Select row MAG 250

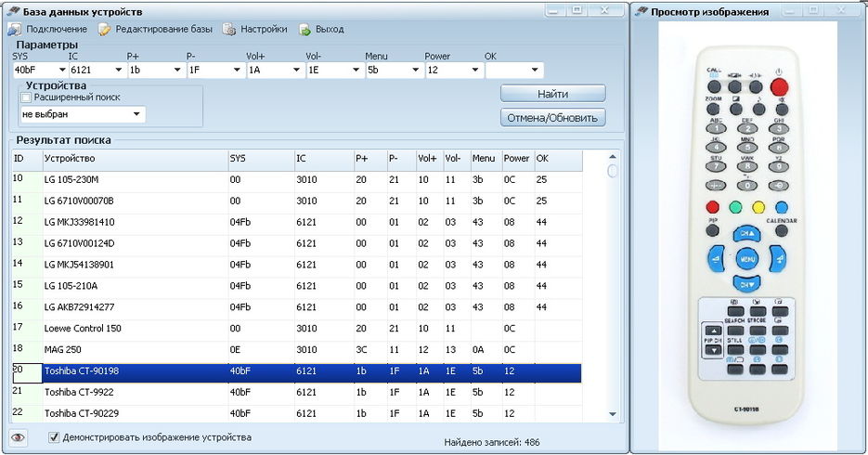297,350
